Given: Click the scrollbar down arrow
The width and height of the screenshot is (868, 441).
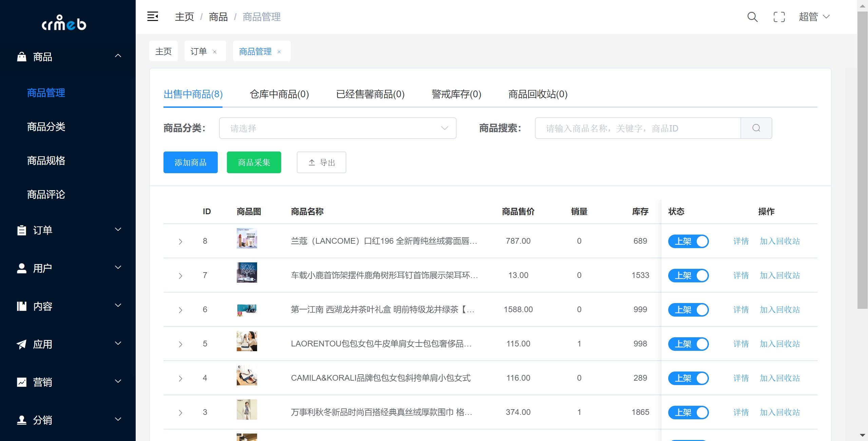Looking at the screenshot, I should (862, 435).
